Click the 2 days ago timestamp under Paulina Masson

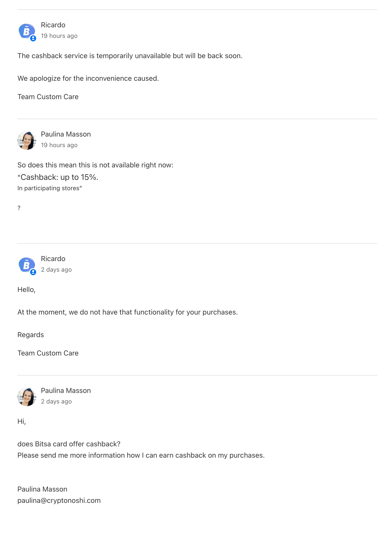click(x=56, y=402)
